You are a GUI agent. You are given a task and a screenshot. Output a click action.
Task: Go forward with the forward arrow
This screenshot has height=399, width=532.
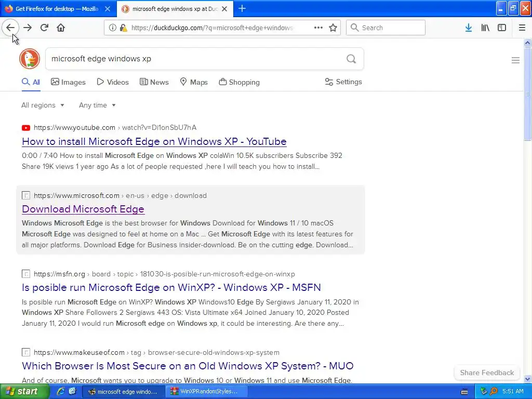pyautogui.click(x=28, y=28)
